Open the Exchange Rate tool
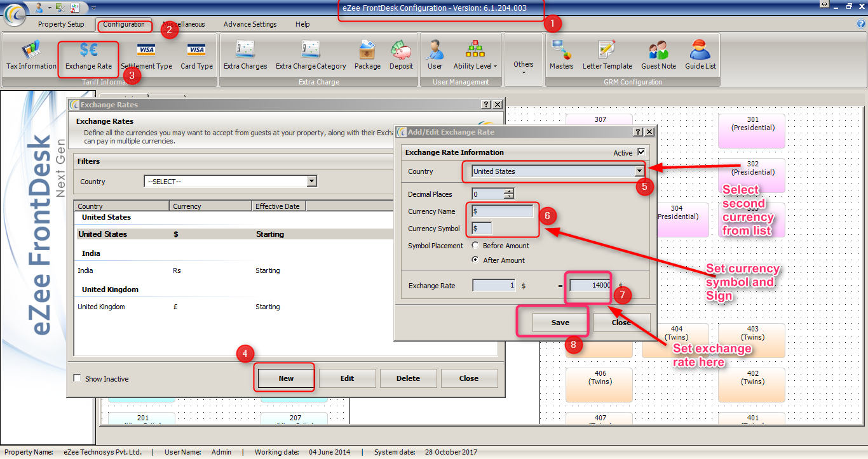The height and width of the screenshot is (459, 868). pos(88,55)
